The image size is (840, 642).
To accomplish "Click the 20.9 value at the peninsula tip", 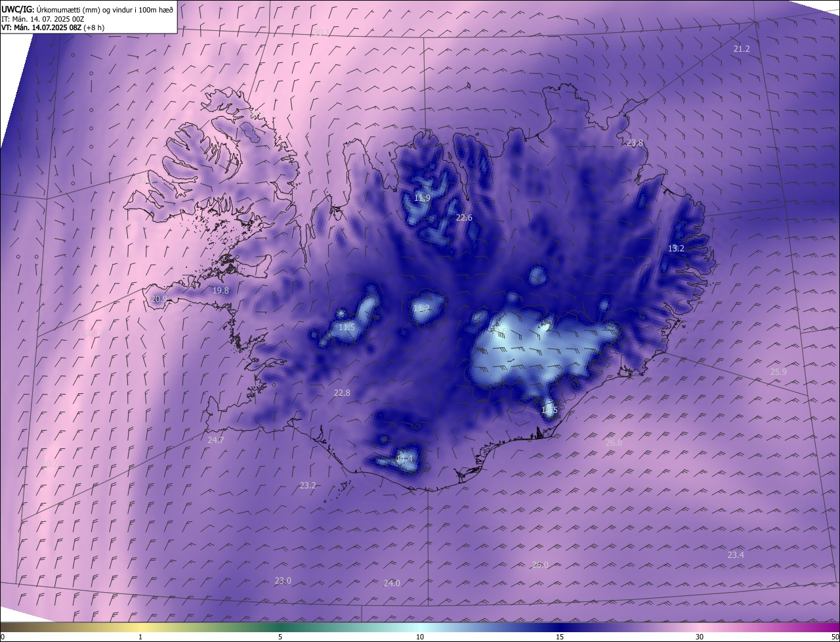I will (x=159, y=299).
